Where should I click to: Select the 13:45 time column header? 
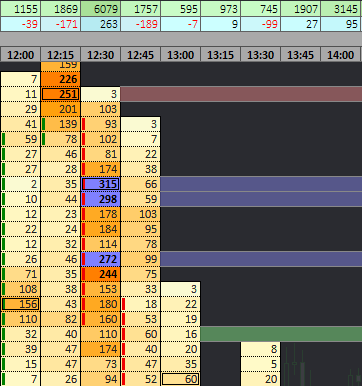(x=300, y=55)
